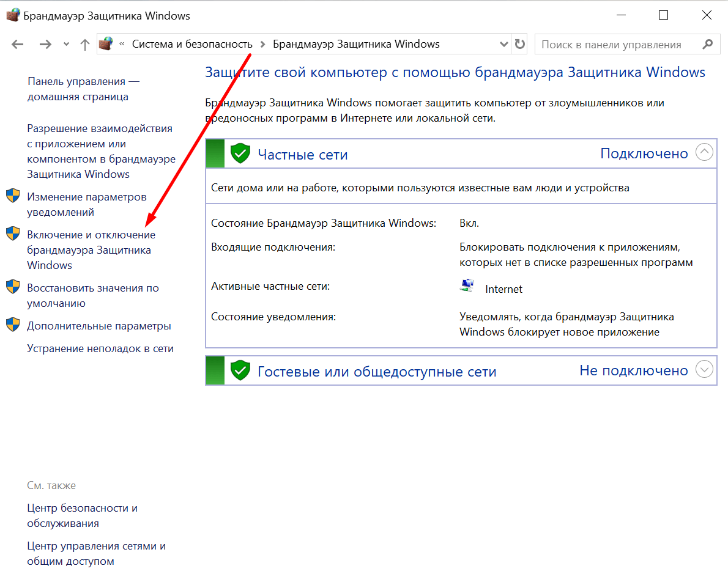Go up one level with up arrow

click(85, 45)
